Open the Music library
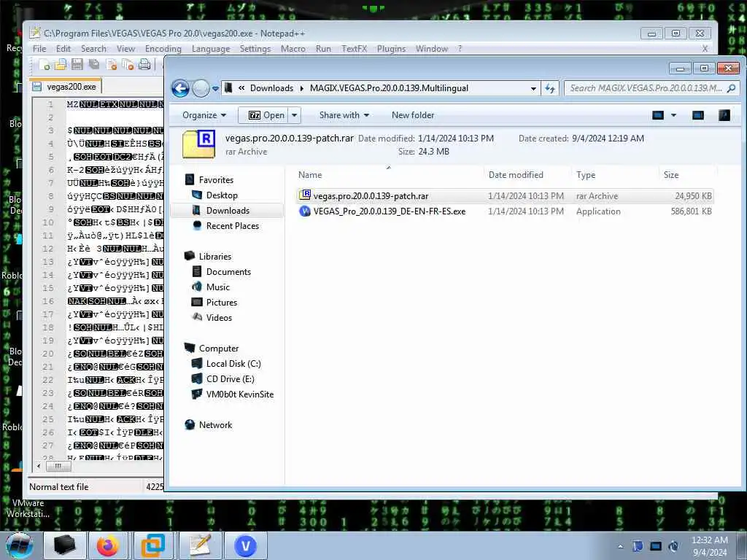747x560 pixels. click(x=217, y=287)
